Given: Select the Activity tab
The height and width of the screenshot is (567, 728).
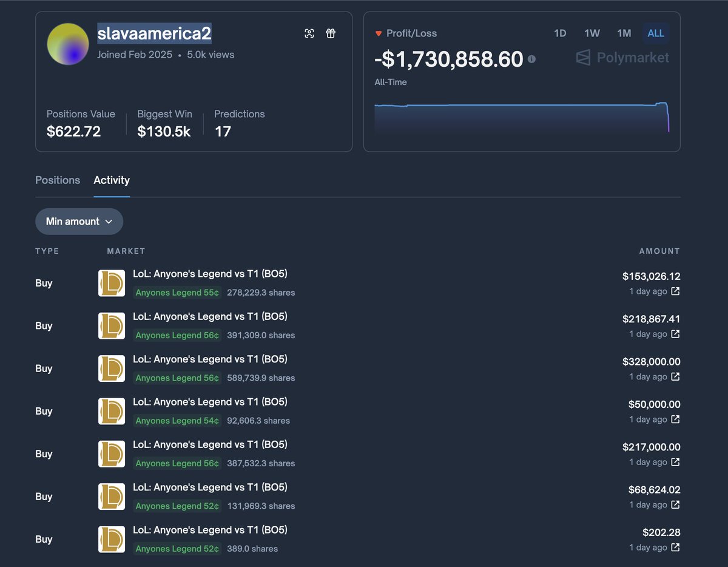Looking at the screenshot, I should pos(112,180).
